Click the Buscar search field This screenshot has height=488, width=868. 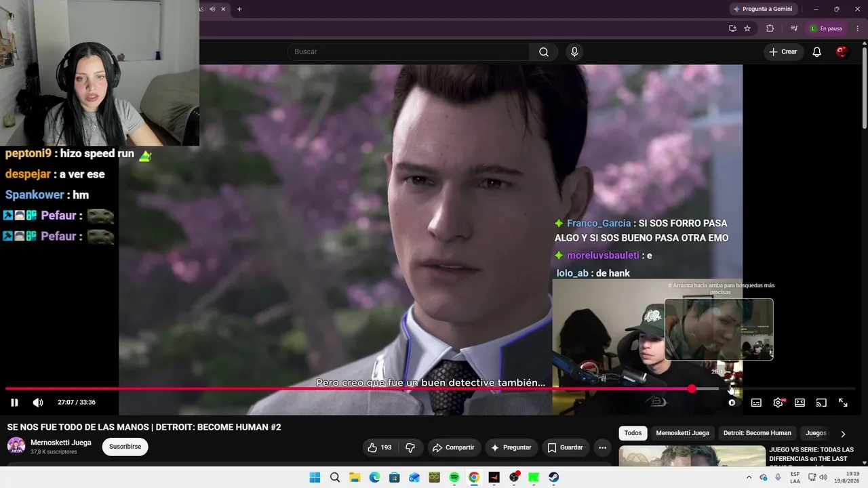pyautogui.click(x=408, y=52)
